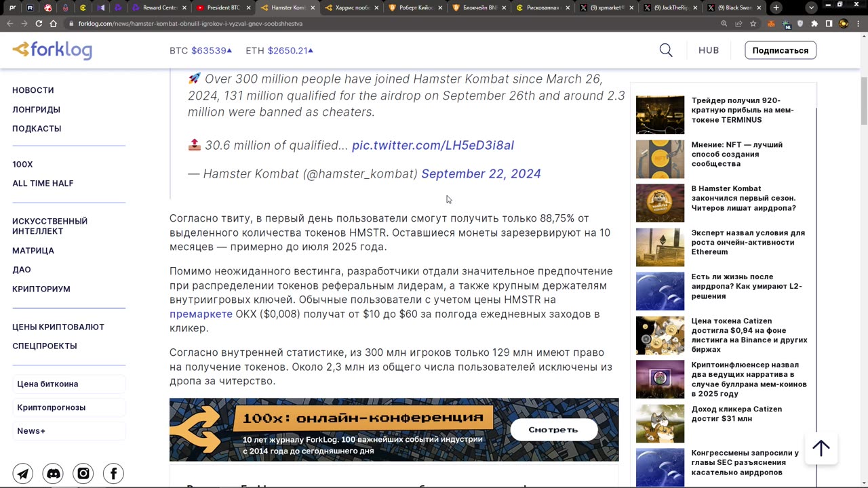
Task: Open 'Мнение: NFT' sidebar headline
Action: coord(737,154)
